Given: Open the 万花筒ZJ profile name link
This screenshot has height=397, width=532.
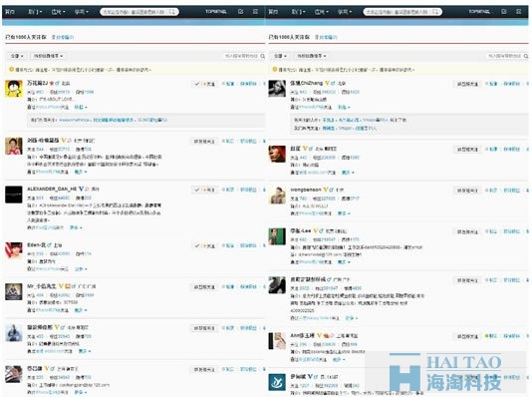Looking at the screenshot, I should tap(37, 83).
